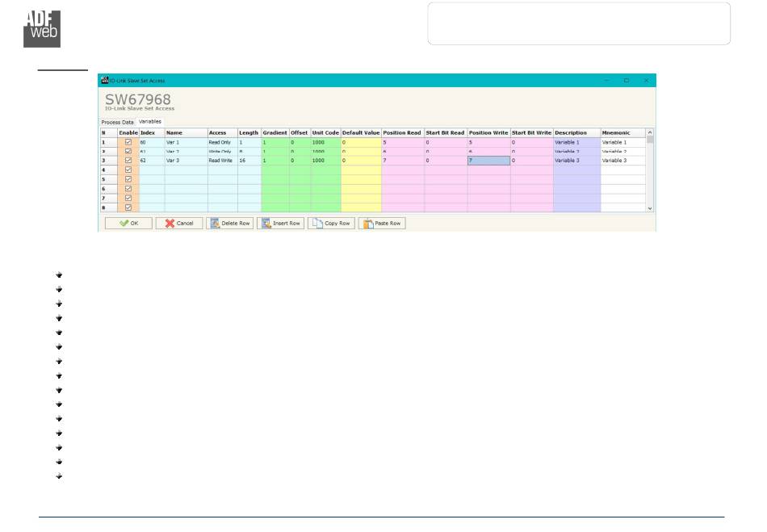Click the ADFweb logo
Screen dimensions: 767x532
pyautogui.click(x=41, y=27)
